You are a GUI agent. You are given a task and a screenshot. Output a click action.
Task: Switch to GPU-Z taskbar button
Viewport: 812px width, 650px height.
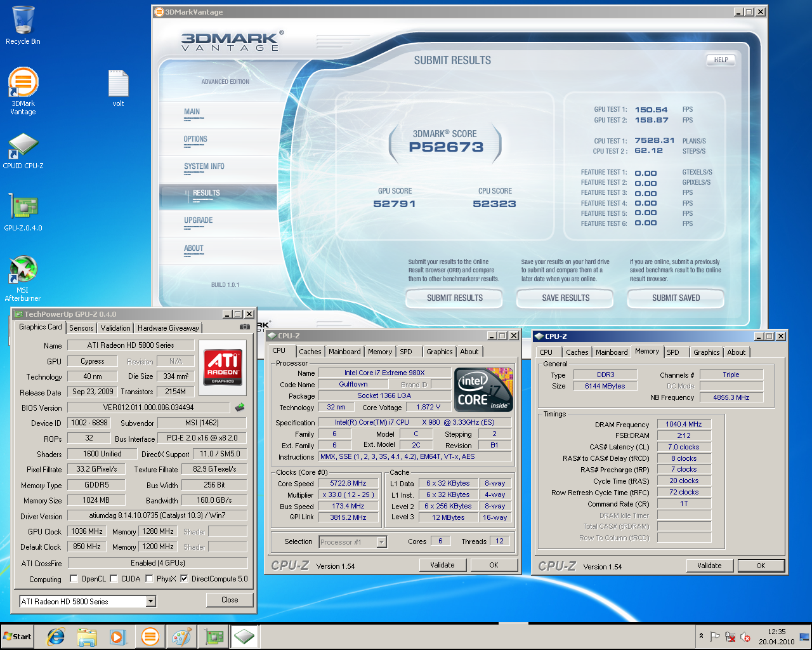pos(213,637)
